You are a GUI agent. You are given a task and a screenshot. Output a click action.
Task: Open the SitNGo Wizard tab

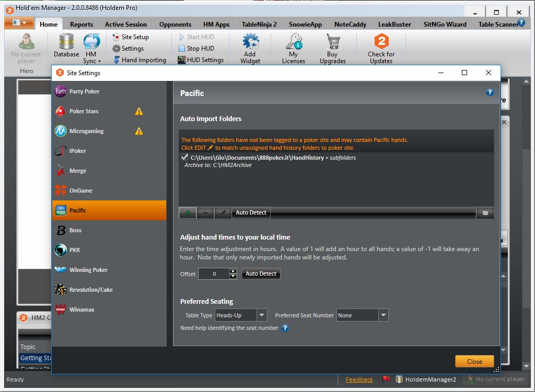click(x=445, y=24)
